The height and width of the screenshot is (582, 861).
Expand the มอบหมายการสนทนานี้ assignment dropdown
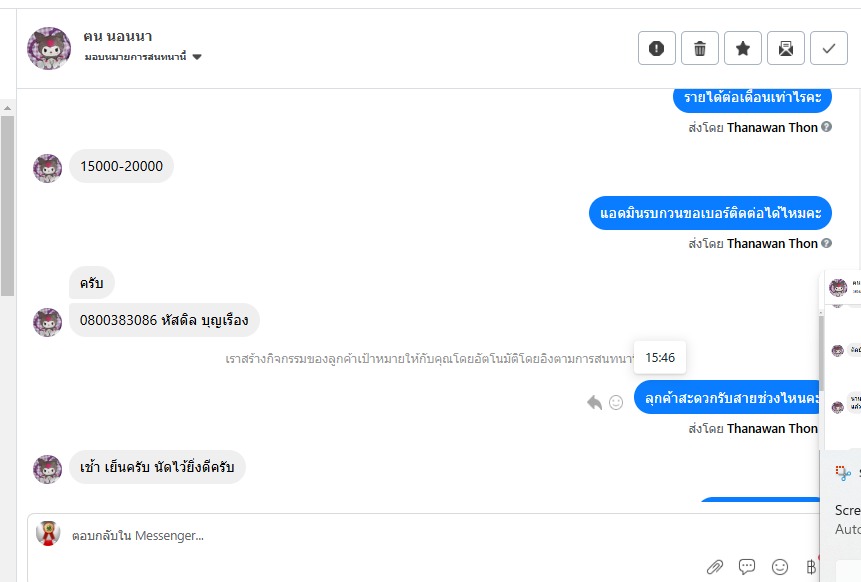point(197,57)
